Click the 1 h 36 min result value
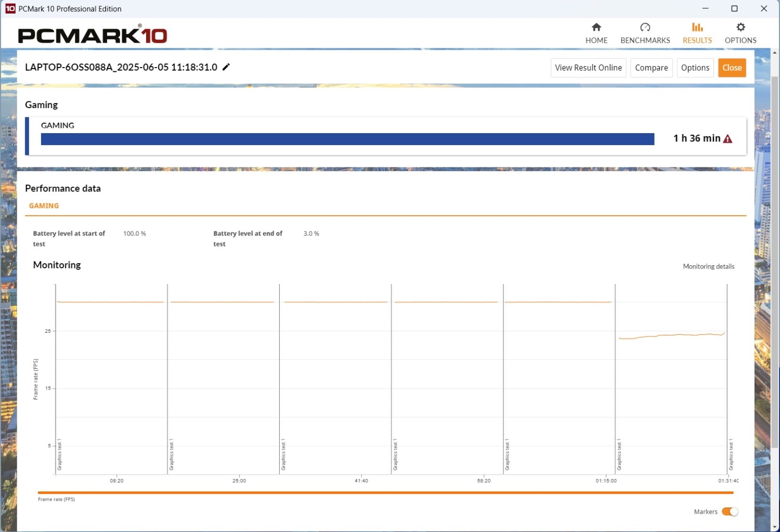This screenshot has height=532, width=780. click(x=697, y=138)
